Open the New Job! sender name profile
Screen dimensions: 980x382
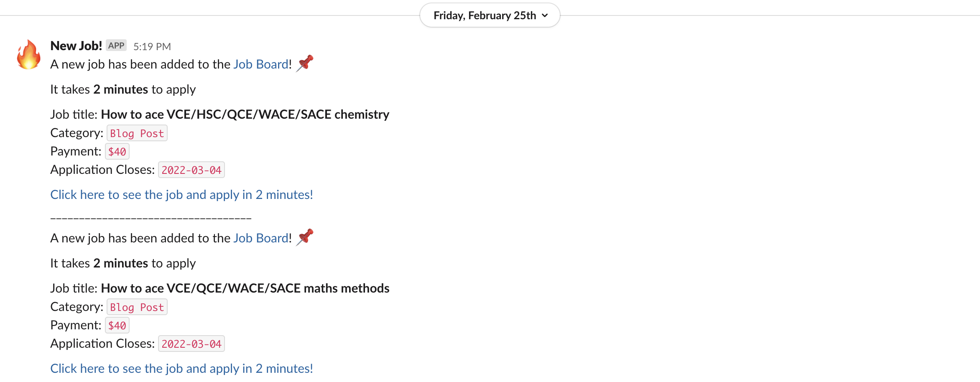[x=76, y=46]
